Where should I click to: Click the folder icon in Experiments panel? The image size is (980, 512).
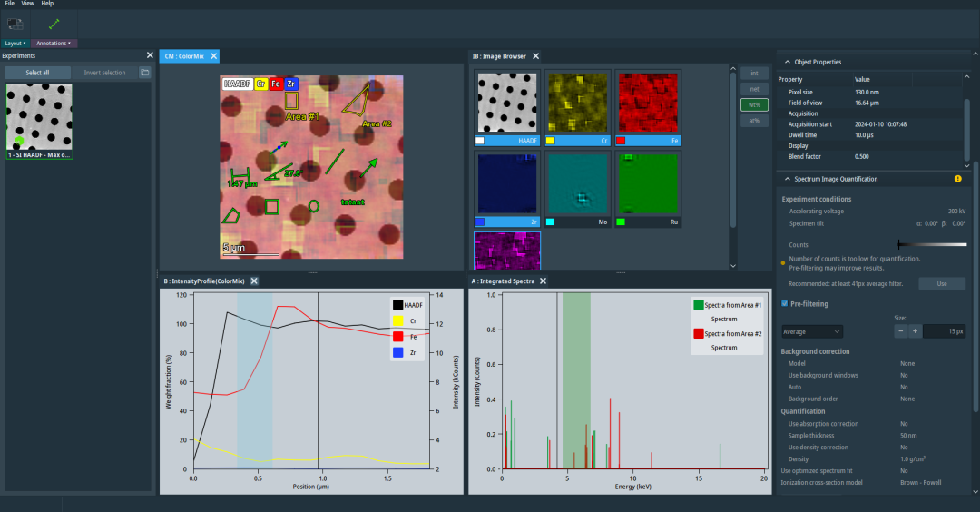pos(144,73)
